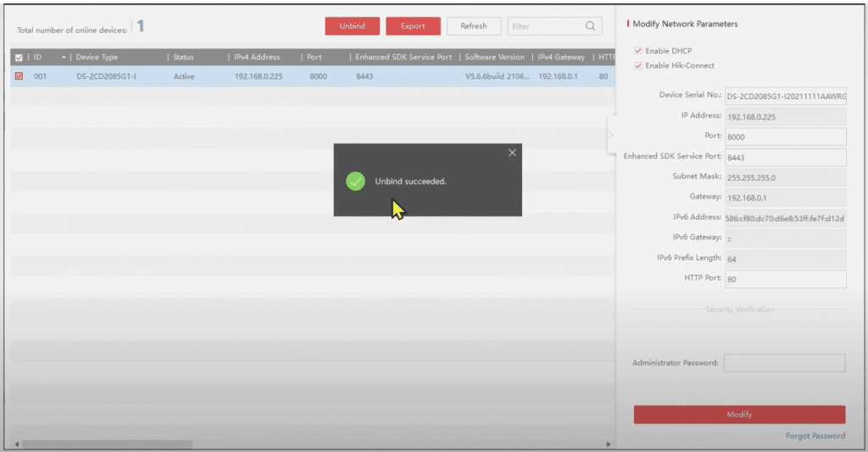Click the IPv4 Address column header

[257, 57]
